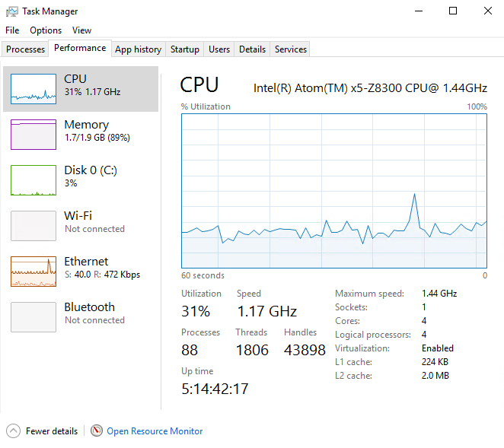Click the Resource Monitor gauge icon
Screen dimensions: 504x448
[x=97, y=431]
